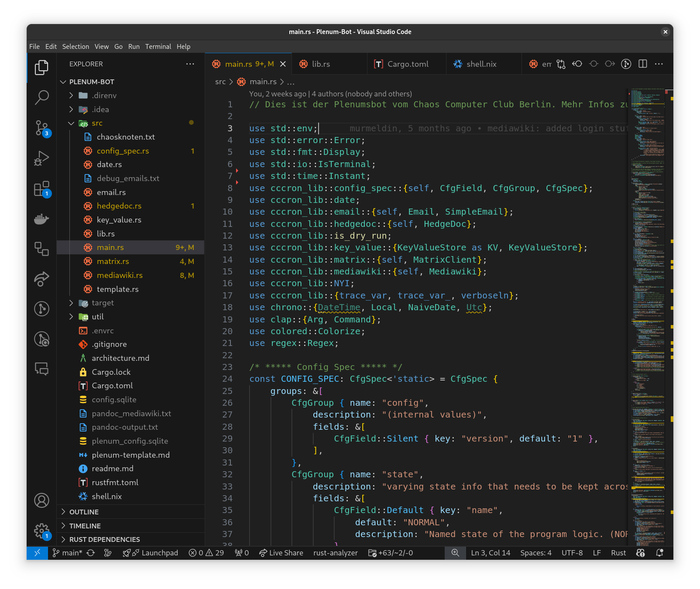Viewport: 700px width, 589px height.
Task: Expand the OUTLINE section
Action: 84,512
